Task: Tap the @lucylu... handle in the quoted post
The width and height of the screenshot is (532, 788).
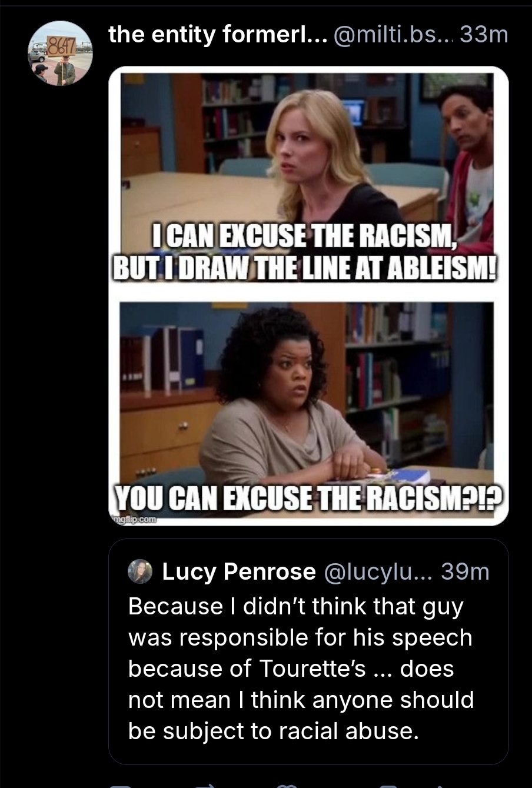Action: 378,571
